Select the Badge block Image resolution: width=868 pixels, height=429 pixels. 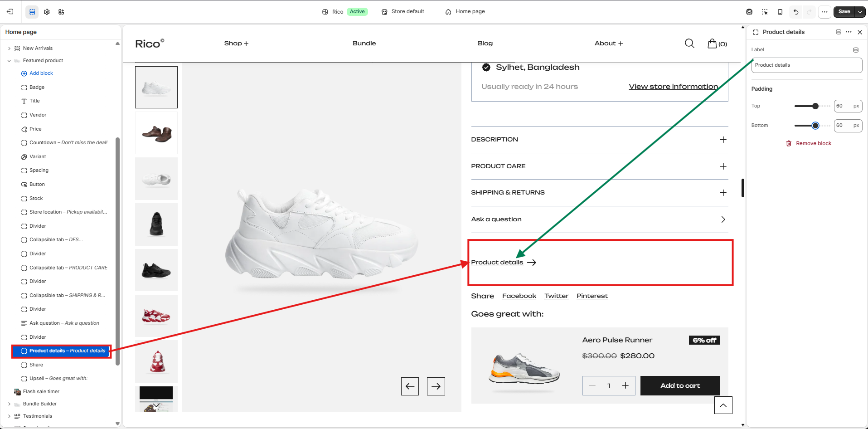[37, 87]
